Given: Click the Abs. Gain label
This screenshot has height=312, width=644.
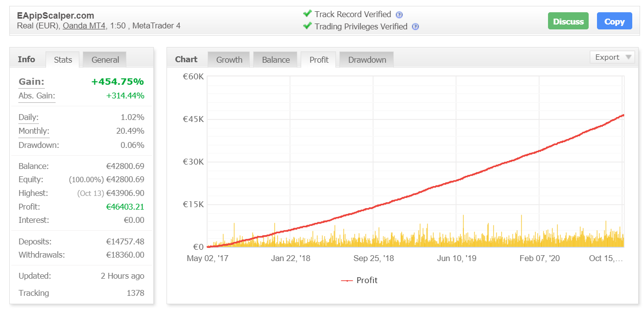Looking at the screenshot, I should point(37,96).
